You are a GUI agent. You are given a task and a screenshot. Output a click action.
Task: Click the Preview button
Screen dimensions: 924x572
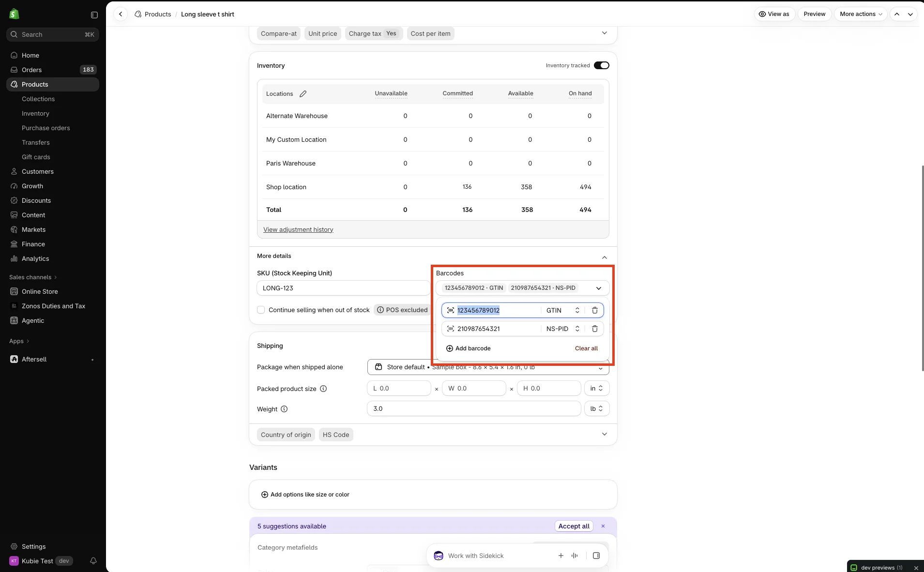tap(814, 14)
